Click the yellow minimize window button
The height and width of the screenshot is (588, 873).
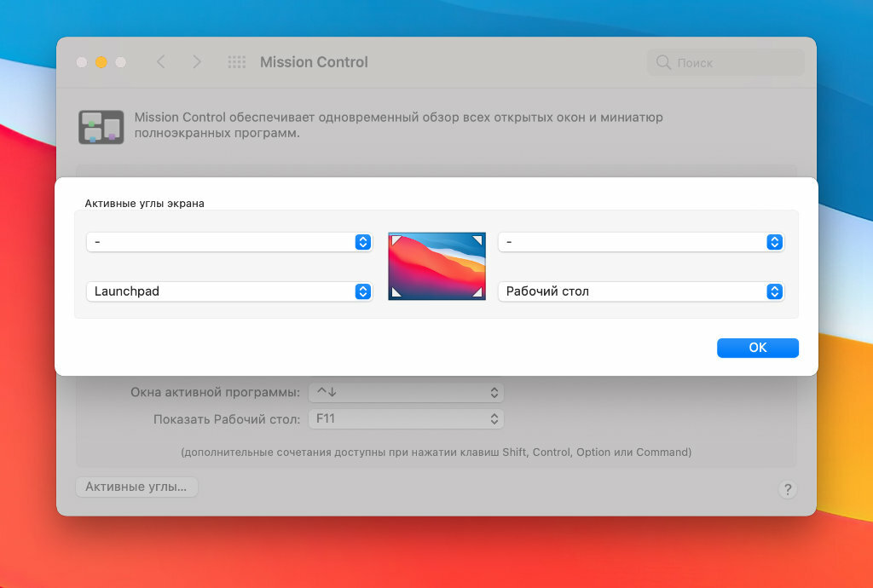coord(101,62)
